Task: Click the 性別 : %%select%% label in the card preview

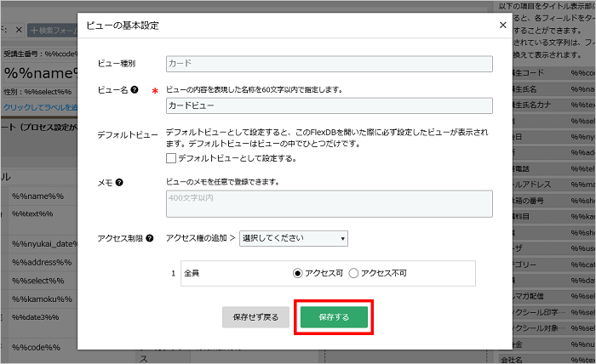Action: [x=38, y=92]
